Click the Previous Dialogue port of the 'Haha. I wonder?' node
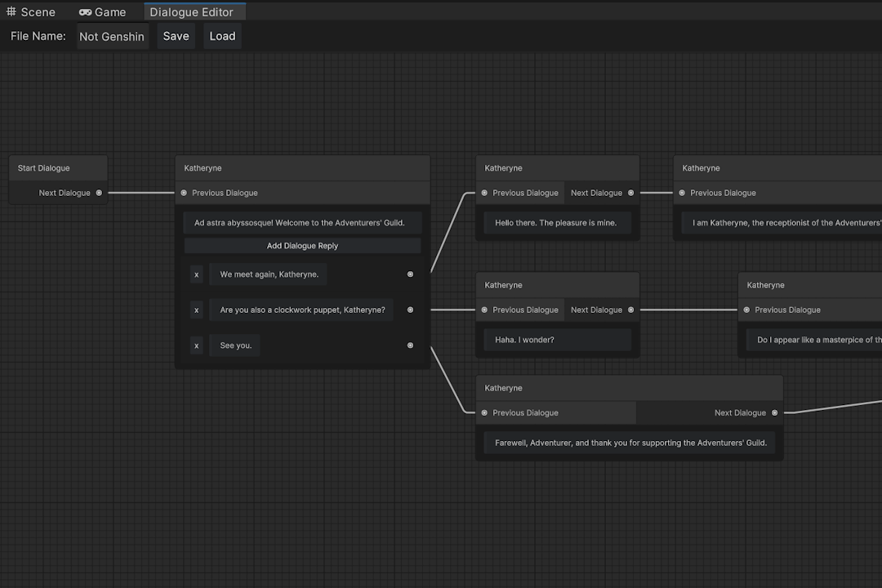The image size is (882, 588). [484, 310]
